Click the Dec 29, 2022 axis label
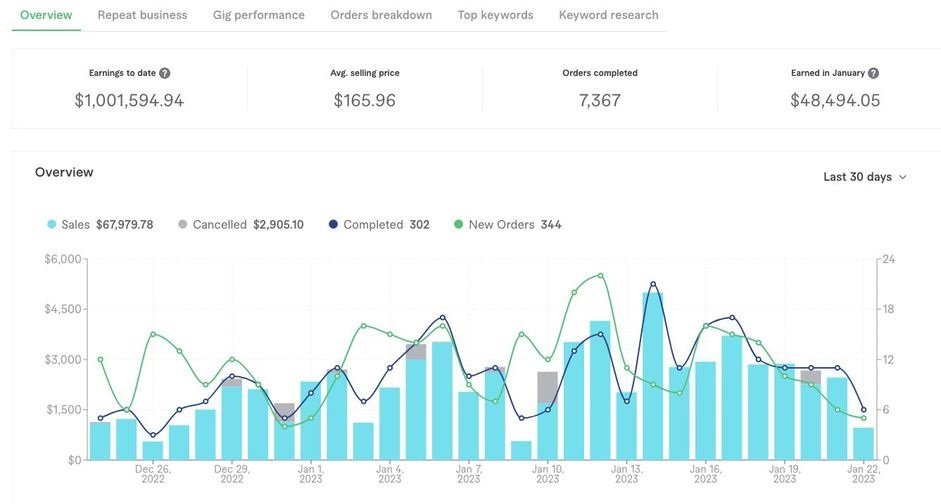 coord(232,473)
